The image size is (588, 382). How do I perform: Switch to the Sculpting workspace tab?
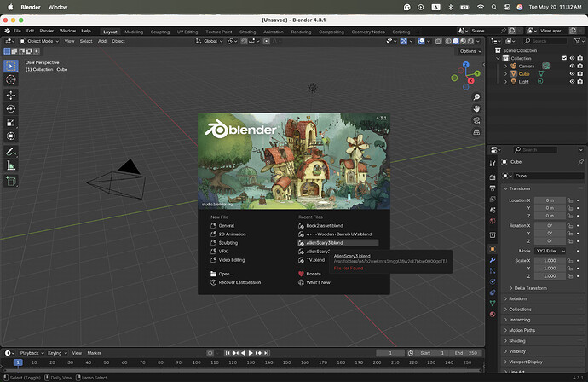160,32
